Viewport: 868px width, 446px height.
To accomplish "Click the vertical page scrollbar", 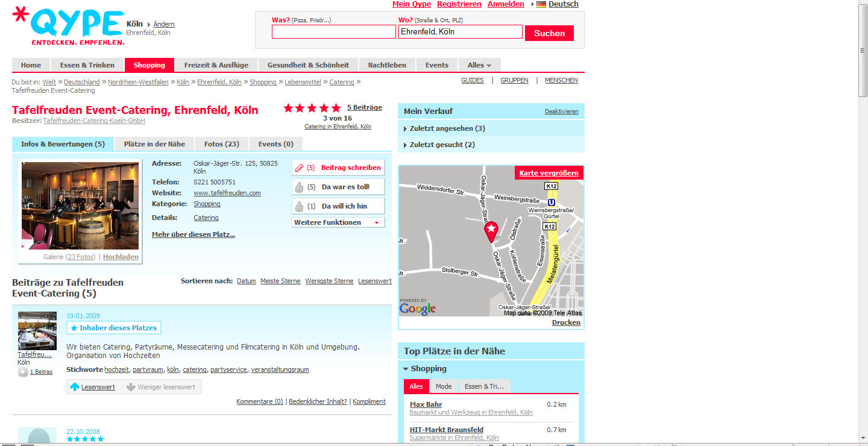I will tap(863, 223).
